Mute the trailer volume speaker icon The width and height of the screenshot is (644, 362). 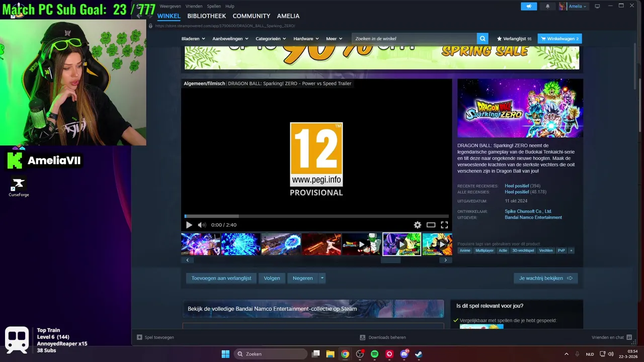[x=202, y=225]
